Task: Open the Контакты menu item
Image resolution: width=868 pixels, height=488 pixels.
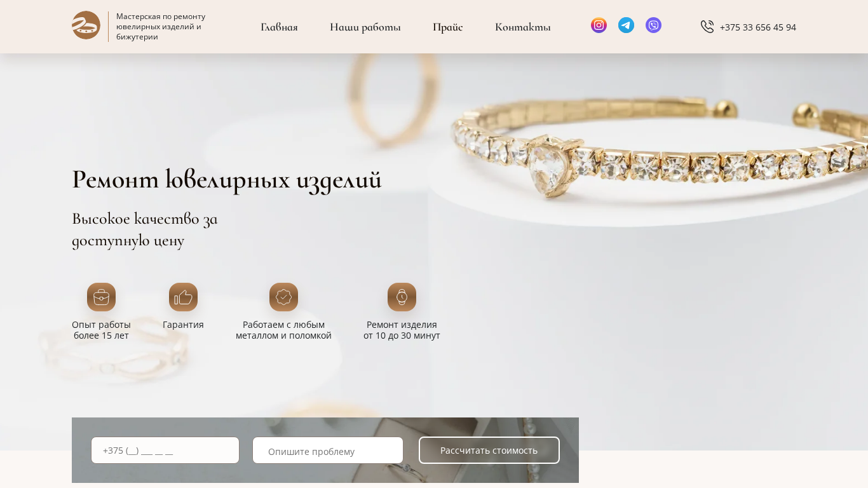Action: (x=522, y=27)
